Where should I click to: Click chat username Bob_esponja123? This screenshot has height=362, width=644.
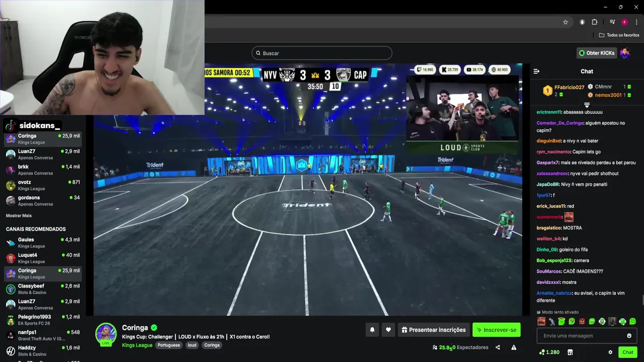tap(554, 260)
